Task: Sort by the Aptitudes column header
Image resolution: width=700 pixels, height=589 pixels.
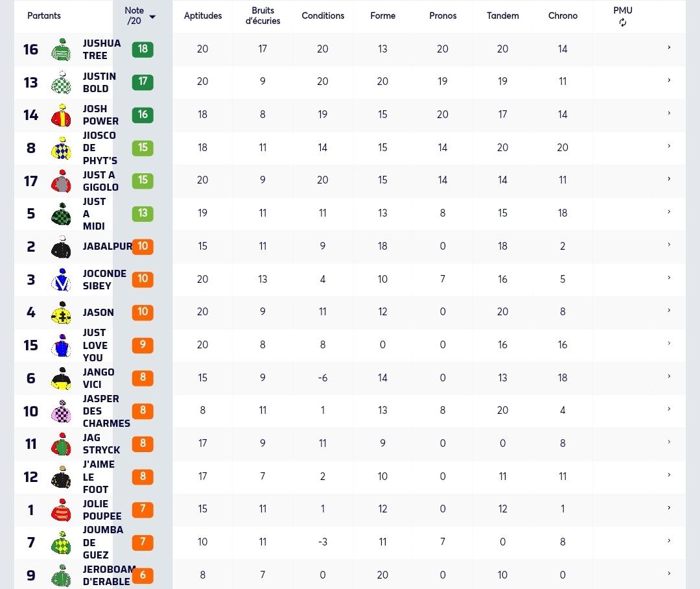Action: tap(203, 16)
